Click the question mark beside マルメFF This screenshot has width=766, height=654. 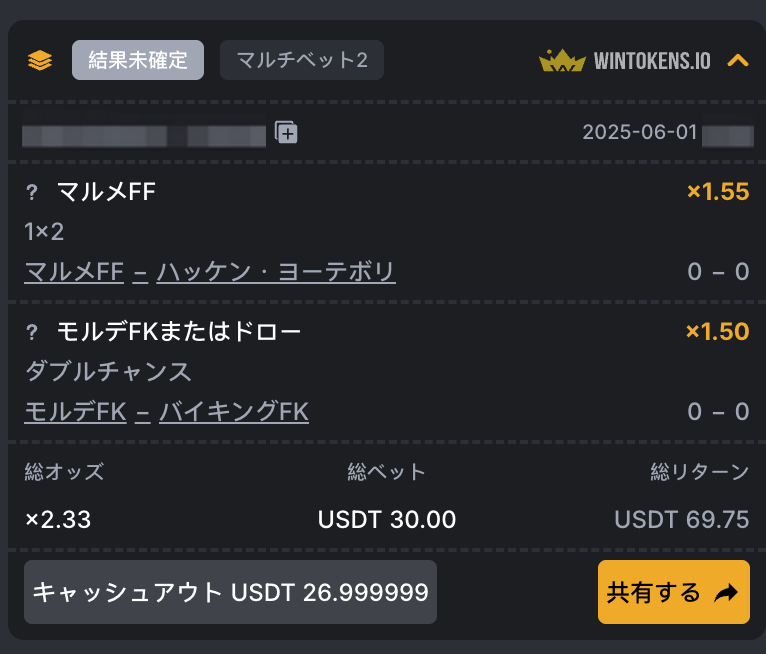click(32, 192)
